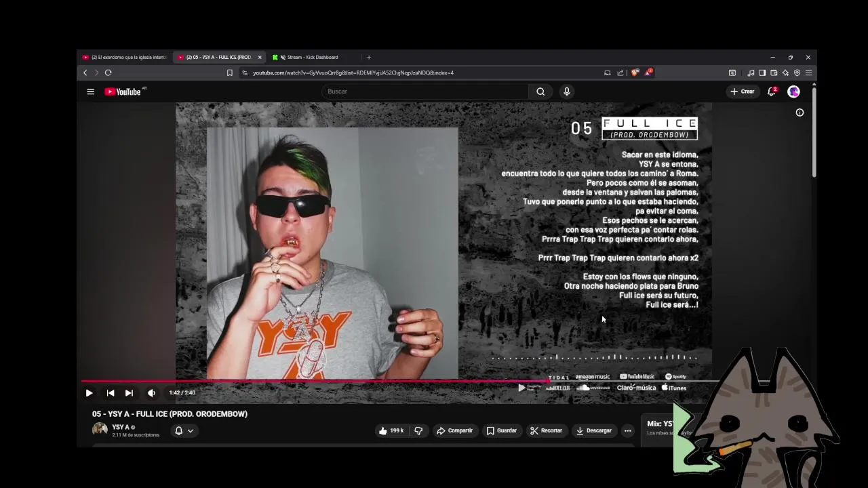
Task: Skip to the next video
Action: 129,393
